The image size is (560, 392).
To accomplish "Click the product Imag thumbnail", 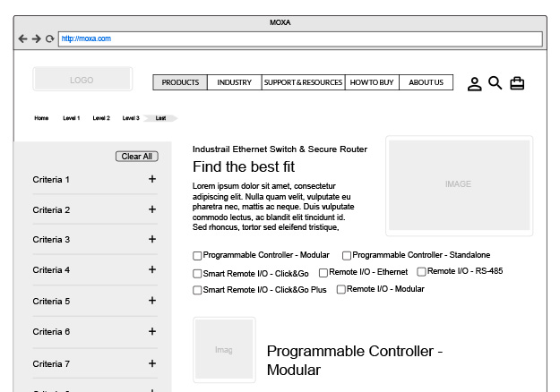I will tap(224, 350).
